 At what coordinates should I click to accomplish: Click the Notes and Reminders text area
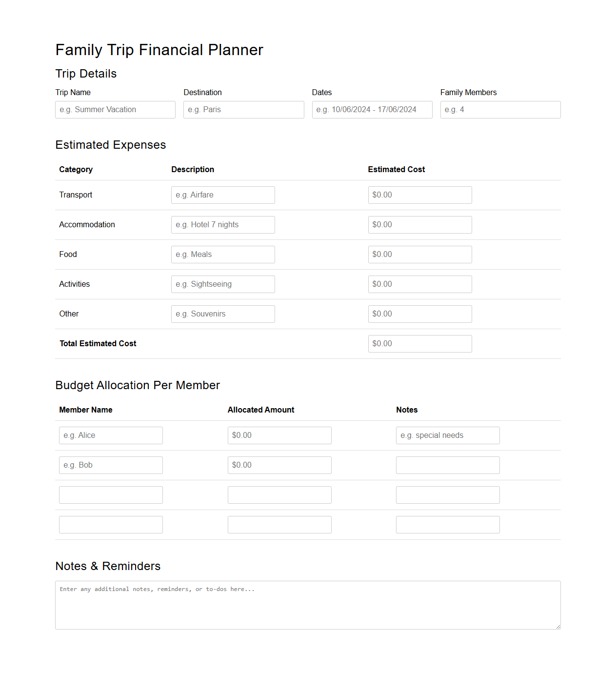(308, 605)
